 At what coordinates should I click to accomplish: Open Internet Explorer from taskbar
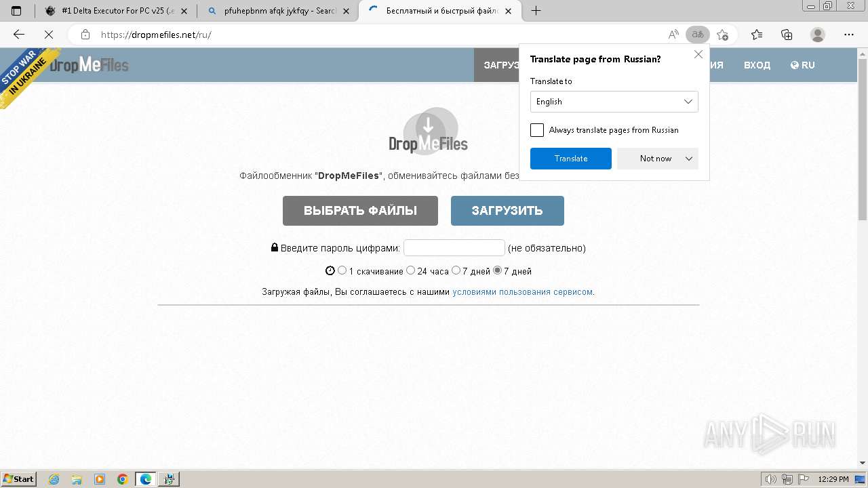[54, 479]
